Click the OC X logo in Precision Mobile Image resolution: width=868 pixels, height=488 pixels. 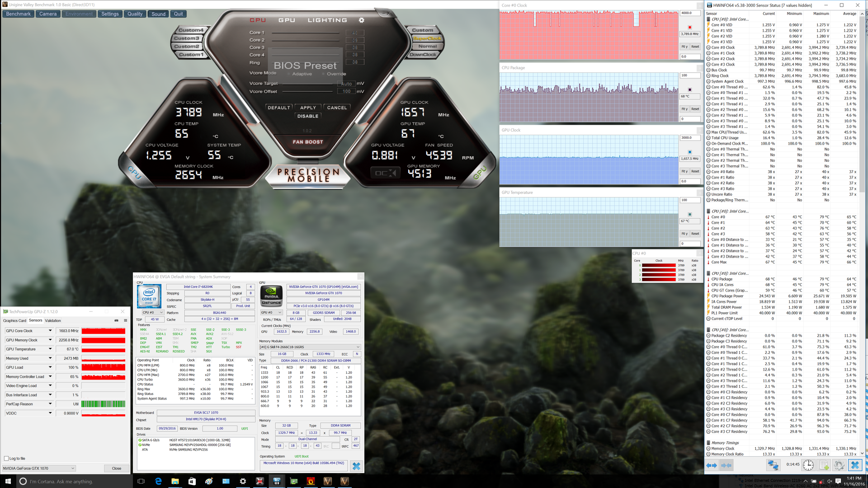pos(386,173)
